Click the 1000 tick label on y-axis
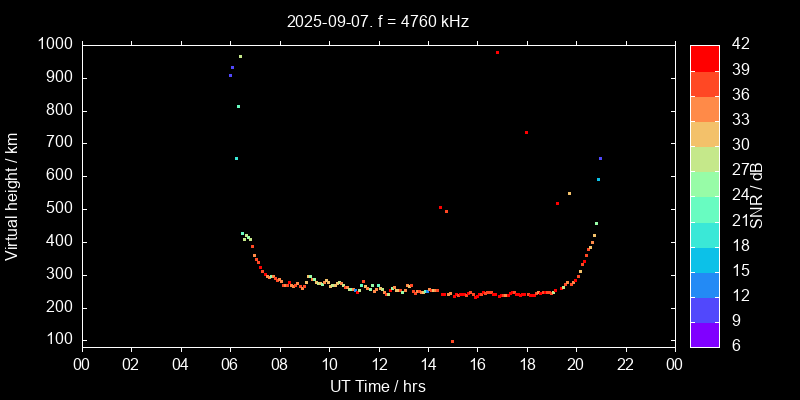This screenshot has width=800, height=400. coord(55,44)
